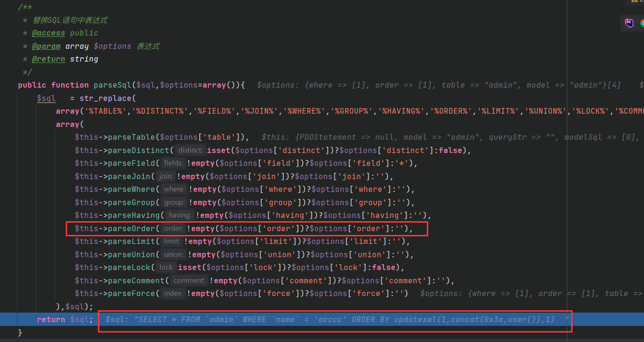Click the parseDistinct method call

[139, 151]
